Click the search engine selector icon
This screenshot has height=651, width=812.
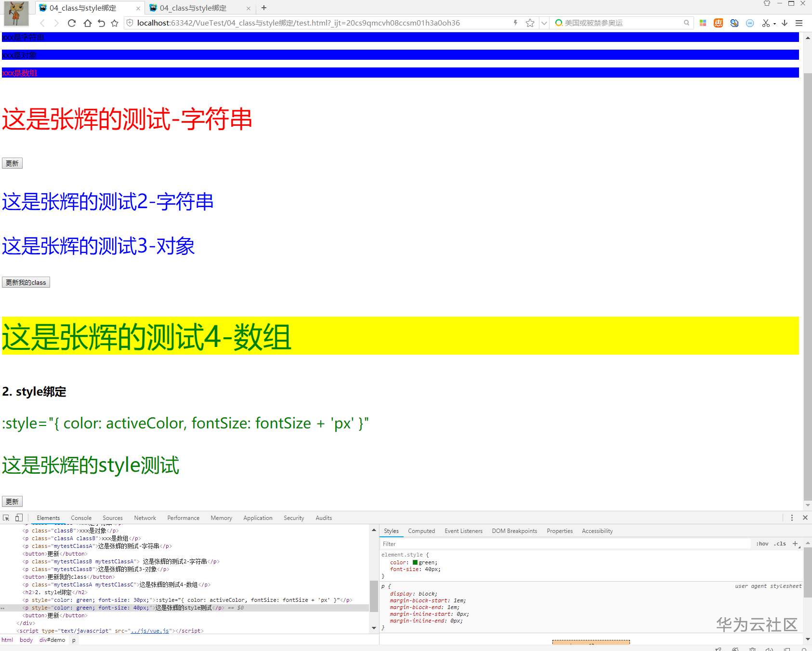(x=559, y=23)
